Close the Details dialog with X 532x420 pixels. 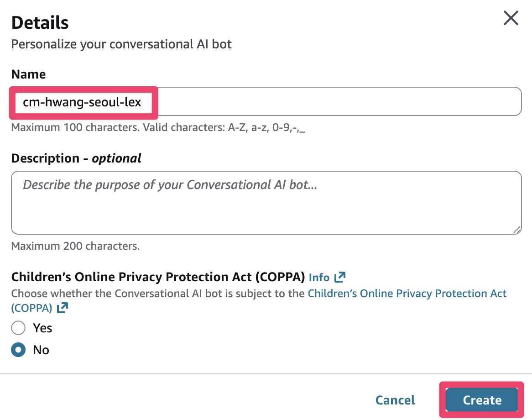click(511, 18)
